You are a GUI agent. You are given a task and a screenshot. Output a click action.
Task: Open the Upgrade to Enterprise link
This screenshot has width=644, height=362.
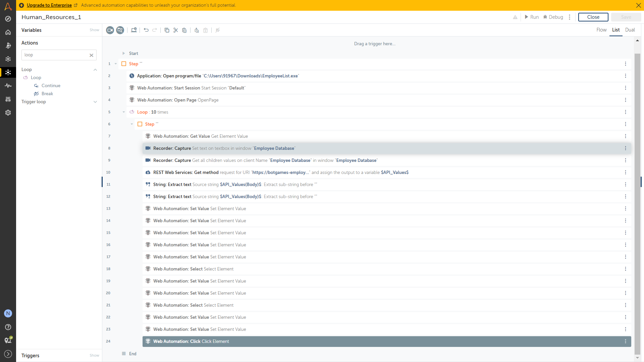point(49,5)
